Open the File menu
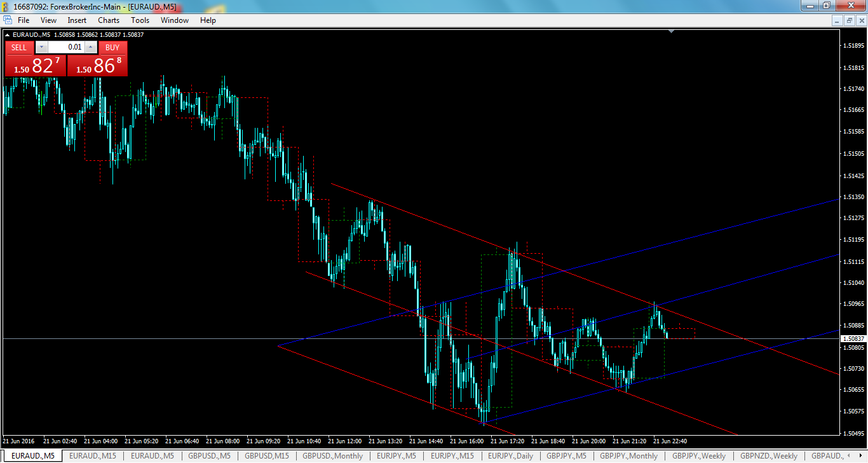Image resolution: width=868 pixels, height=463 pixels. (x=23, y=20)
